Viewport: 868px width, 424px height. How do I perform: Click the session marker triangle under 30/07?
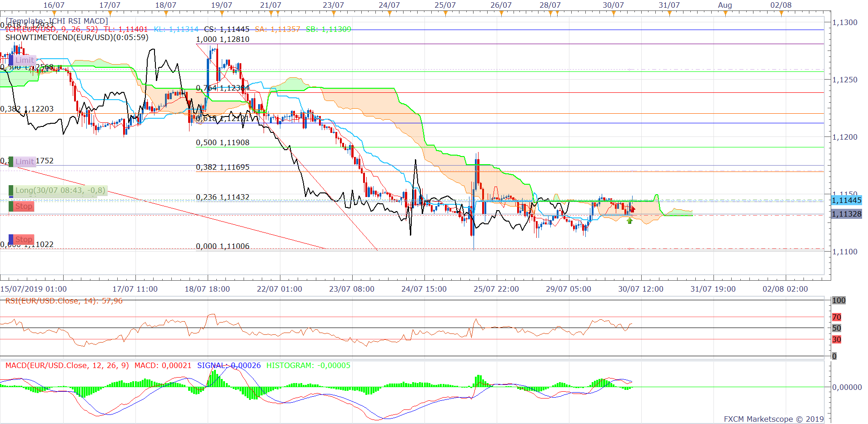614,13
